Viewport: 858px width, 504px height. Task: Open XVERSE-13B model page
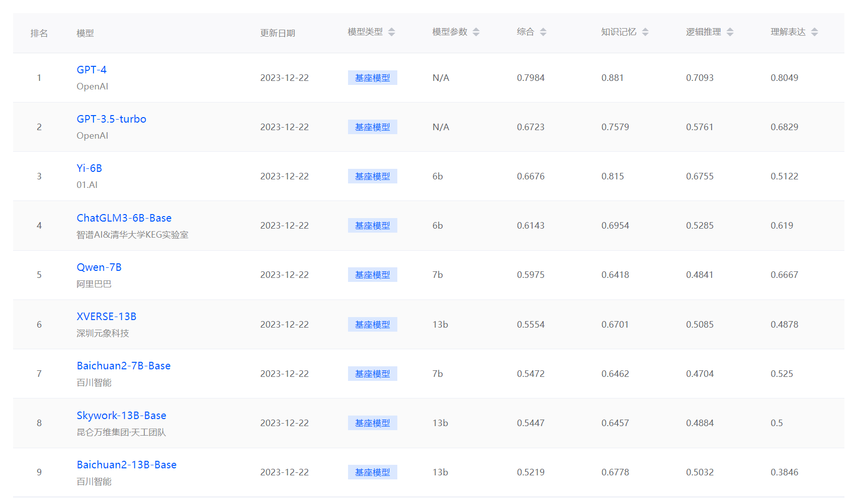coord(106,317)
